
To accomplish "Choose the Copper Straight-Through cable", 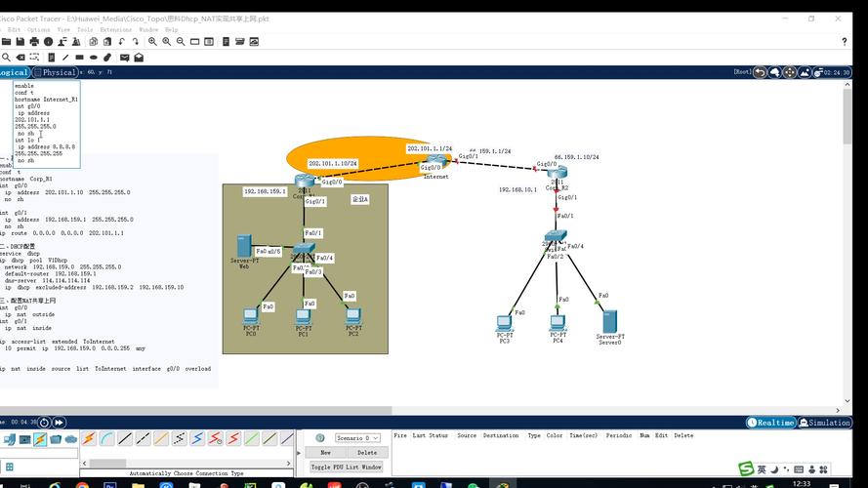I will (125, 439).
